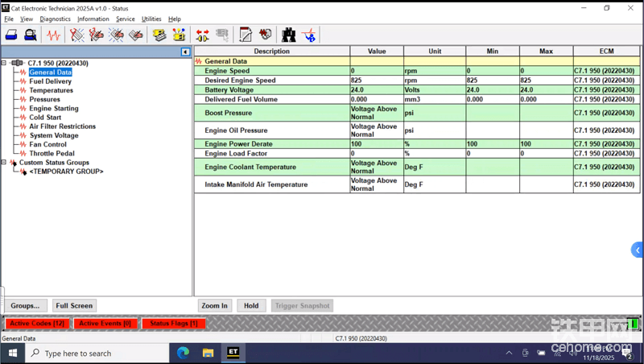Click the binoculars icon in the toolbar
Screen dimensions: 644x364
click(288, 35)
